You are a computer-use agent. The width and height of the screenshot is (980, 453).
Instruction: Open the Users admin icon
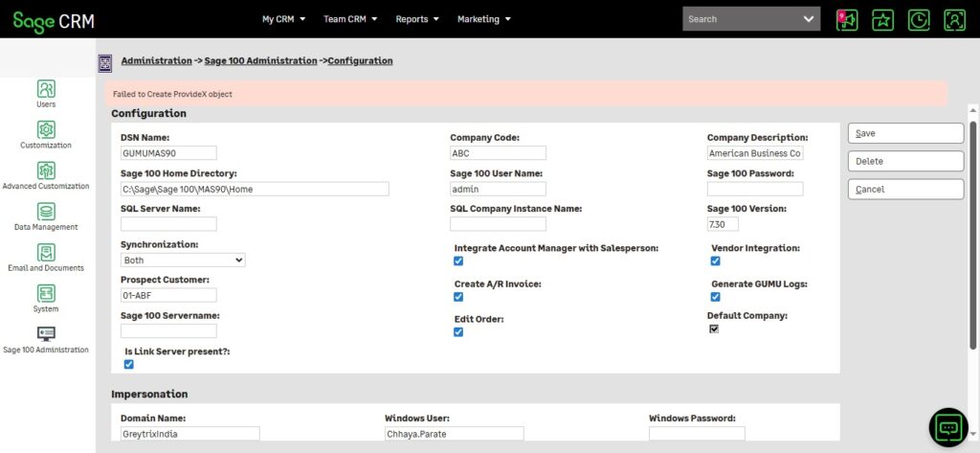pos(46,88)
